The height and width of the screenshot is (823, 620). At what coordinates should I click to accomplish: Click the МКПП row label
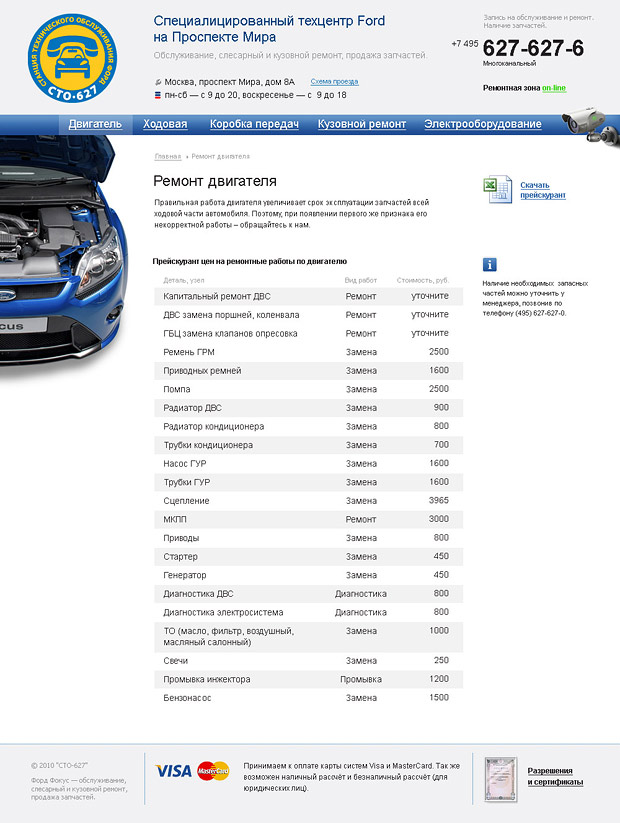(x=175, y=519)
